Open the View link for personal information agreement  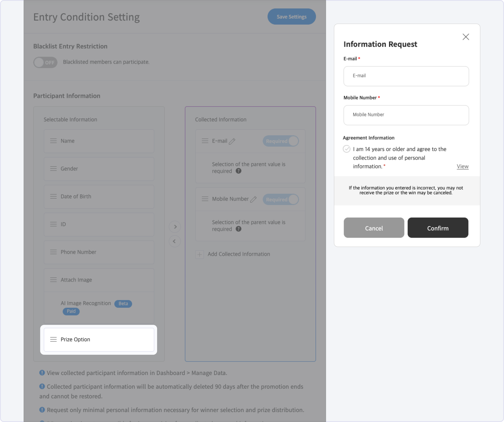pos(463,166)
